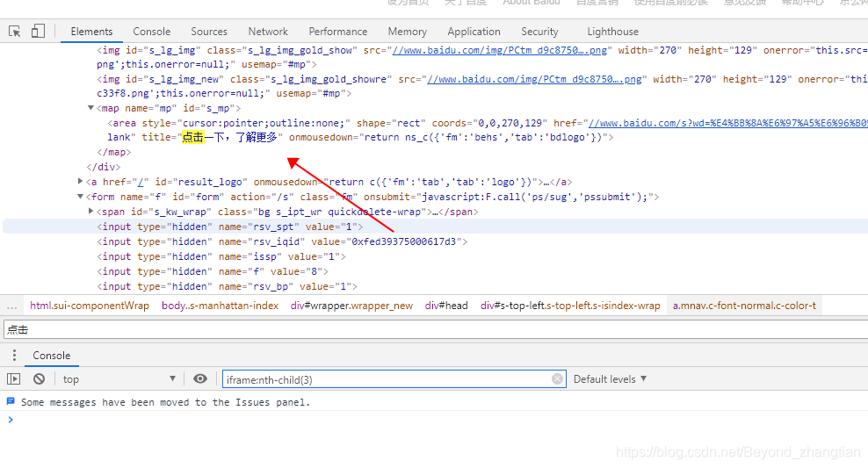This screenshot has height=468, width=868.
Task: Open the first PCtm_d9c8750 png src link
Action: (499, 50)
